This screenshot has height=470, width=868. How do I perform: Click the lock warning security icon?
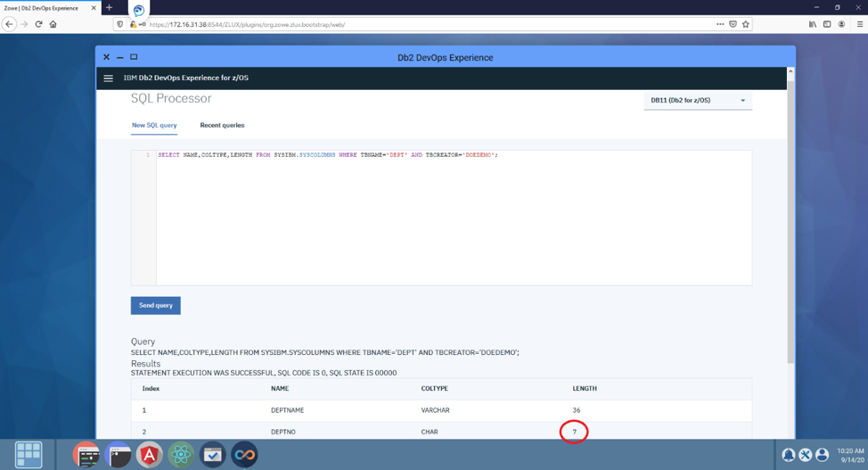133,24
